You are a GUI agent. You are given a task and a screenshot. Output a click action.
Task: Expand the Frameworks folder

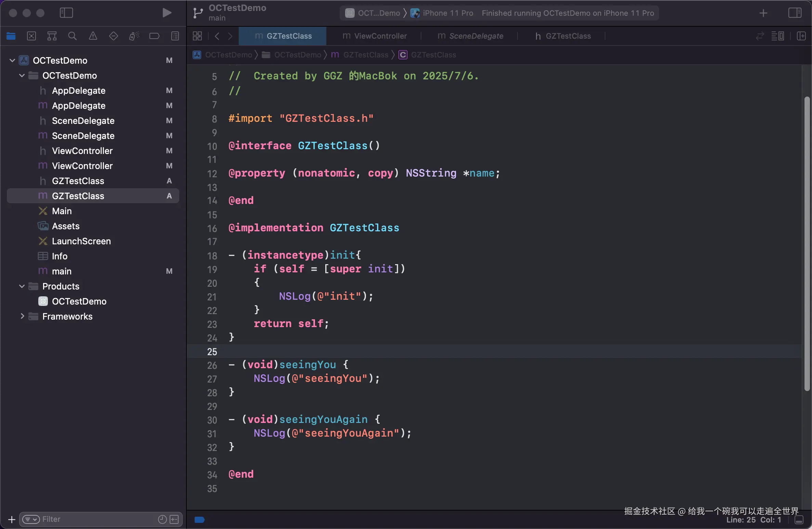click(22, 316)
